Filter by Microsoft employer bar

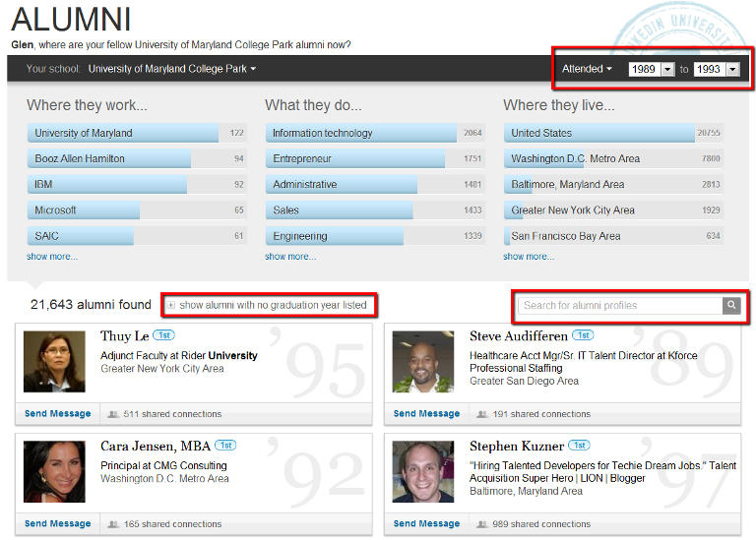click(137, 210)
